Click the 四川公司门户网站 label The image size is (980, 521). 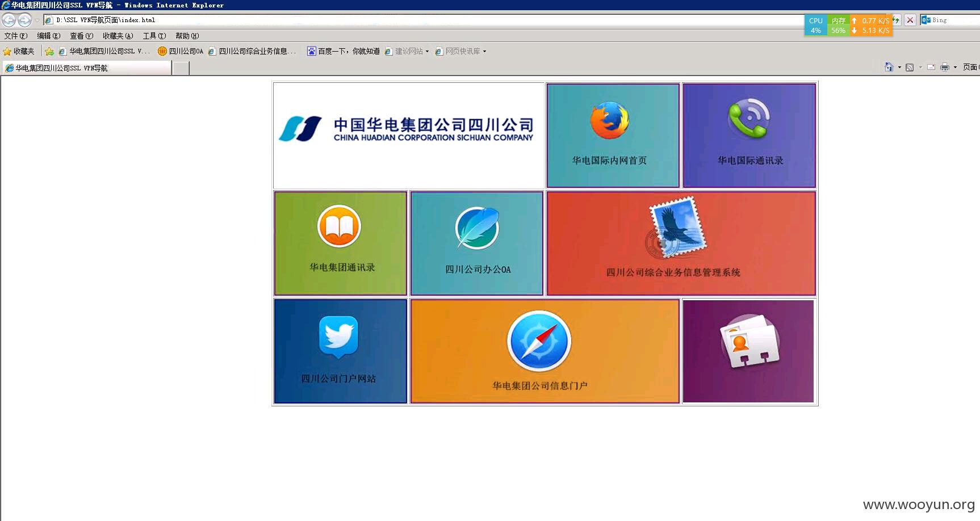pos(338,379)
